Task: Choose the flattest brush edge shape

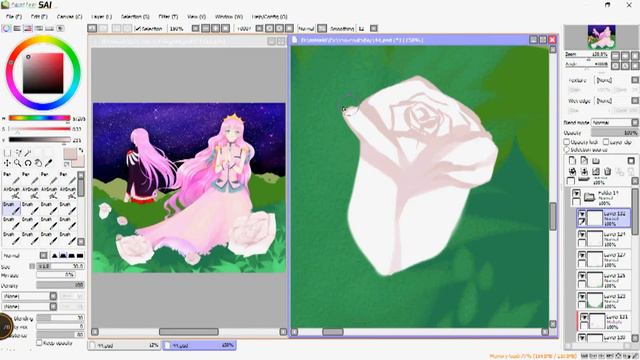Action: 80,256
